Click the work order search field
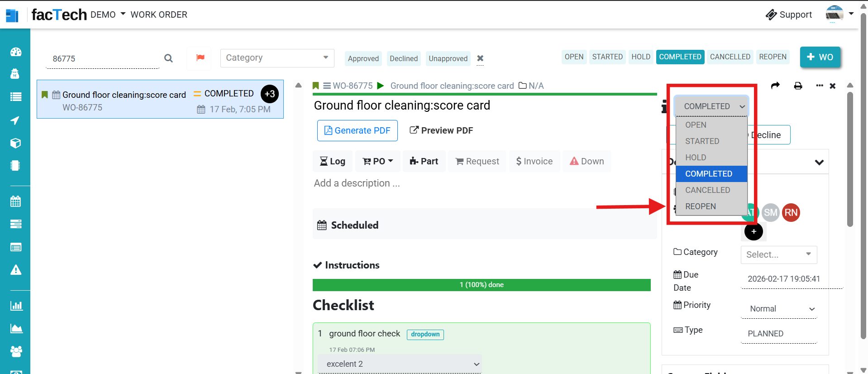The width and height of the screenshot is (868, 374). 103,59
